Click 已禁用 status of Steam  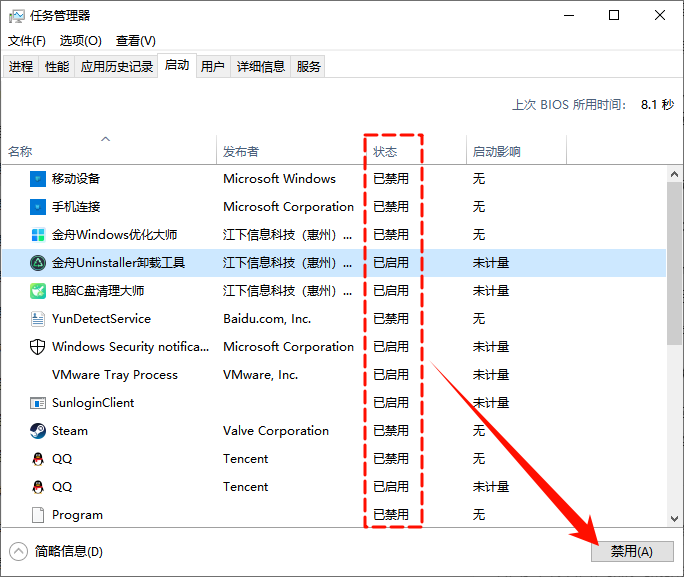[391, 431]
